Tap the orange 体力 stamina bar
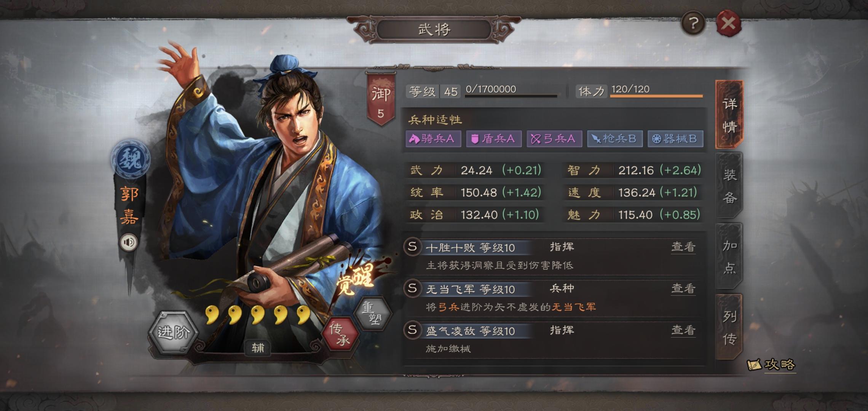Viewport: 868px width, 411px height. pos(656,96)
